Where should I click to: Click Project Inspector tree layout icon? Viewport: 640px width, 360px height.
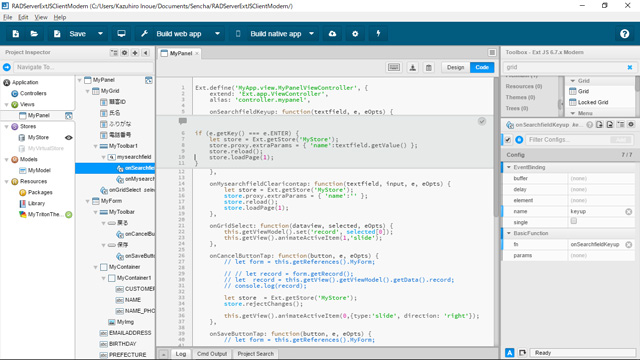[x=114, y=53]
